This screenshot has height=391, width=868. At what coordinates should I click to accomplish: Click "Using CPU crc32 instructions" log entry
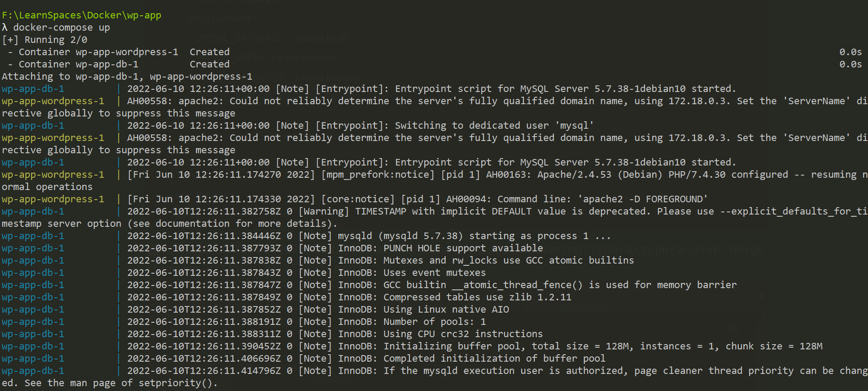click(x=463, y=334)
